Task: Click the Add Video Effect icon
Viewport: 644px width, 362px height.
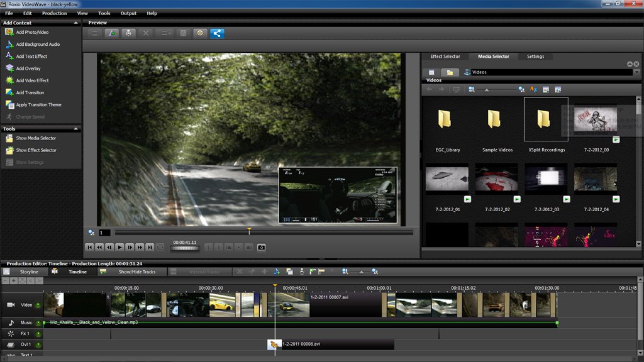Action: (x=10, y=80)
